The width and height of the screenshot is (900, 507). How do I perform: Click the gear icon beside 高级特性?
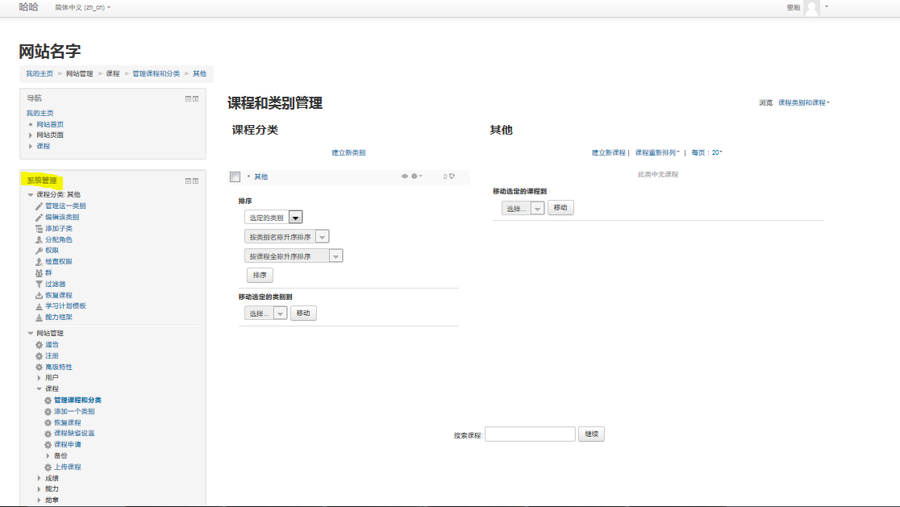[39, 367]
